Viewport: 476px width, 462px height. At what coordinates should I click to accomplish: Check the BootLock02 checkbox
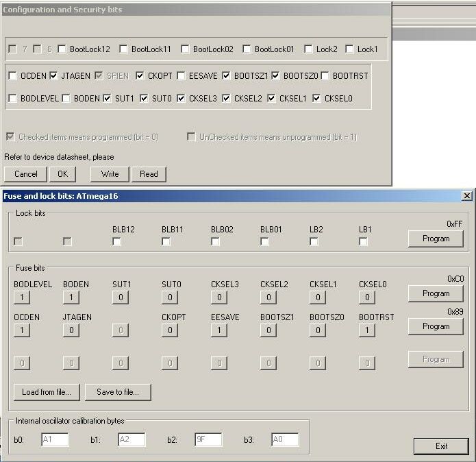pos(185,49)
